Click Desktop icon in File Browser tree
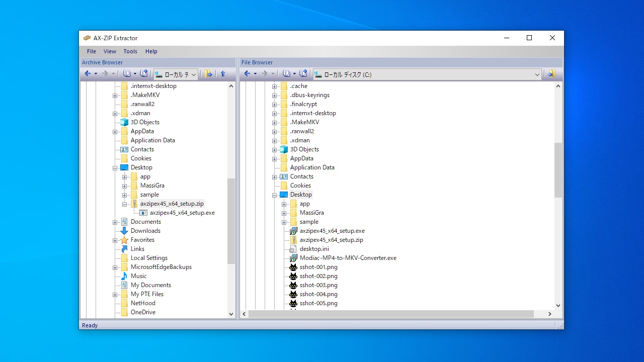The width and height of the screenshot is (644, 362). (x=284, y=195)
